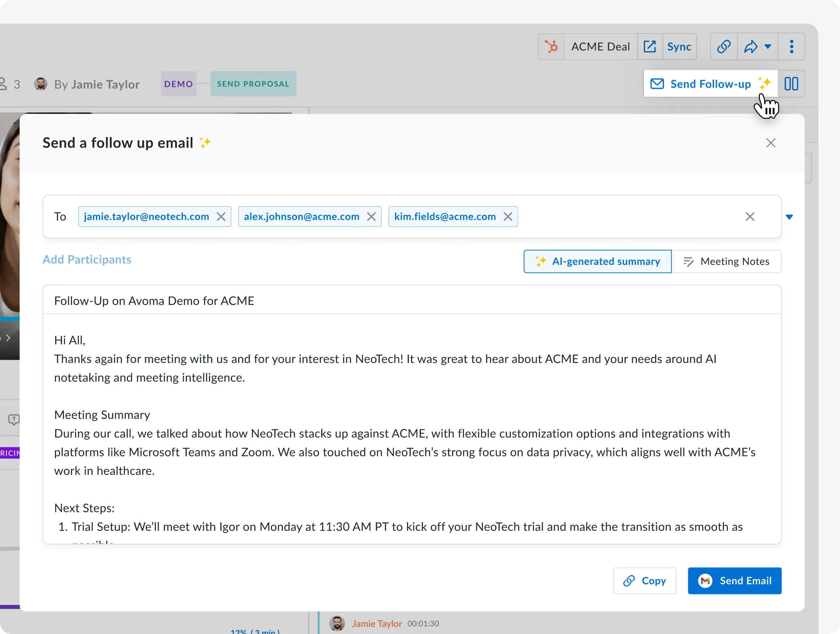Open share options dropdown caret
The height and width of the screenshot is (634, 840).
[767, 47]
